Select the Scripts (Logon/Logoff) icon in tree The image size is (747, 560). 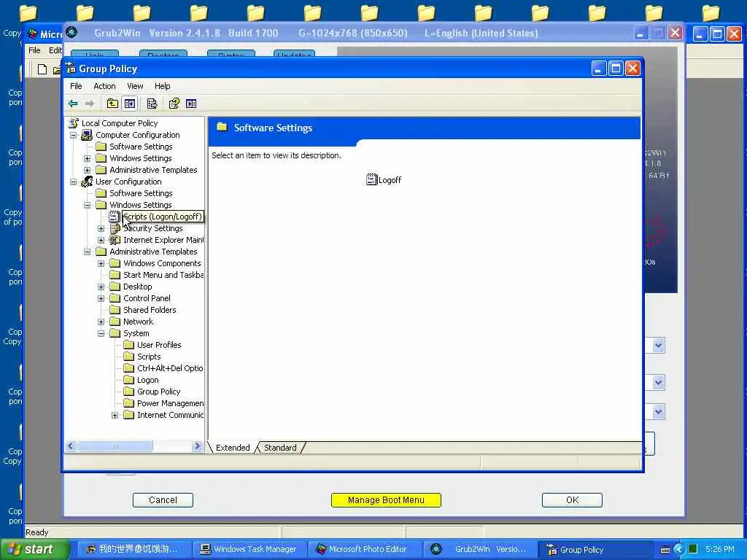(x=115, y=217)
